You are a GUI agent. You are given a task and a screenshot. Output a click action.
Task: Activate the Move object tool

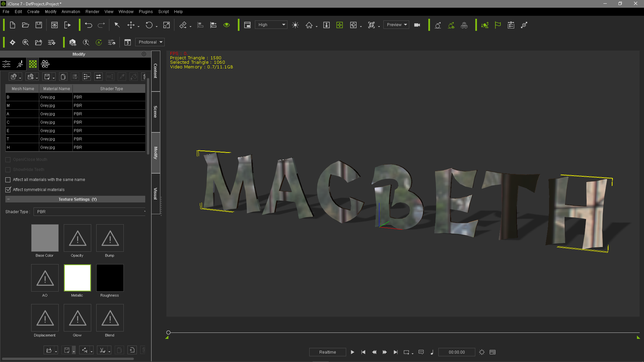click(131, 25)
